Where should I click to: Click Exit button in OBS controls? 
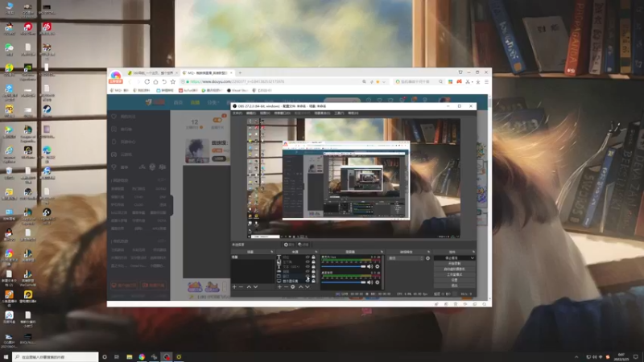tap(454, 286)
